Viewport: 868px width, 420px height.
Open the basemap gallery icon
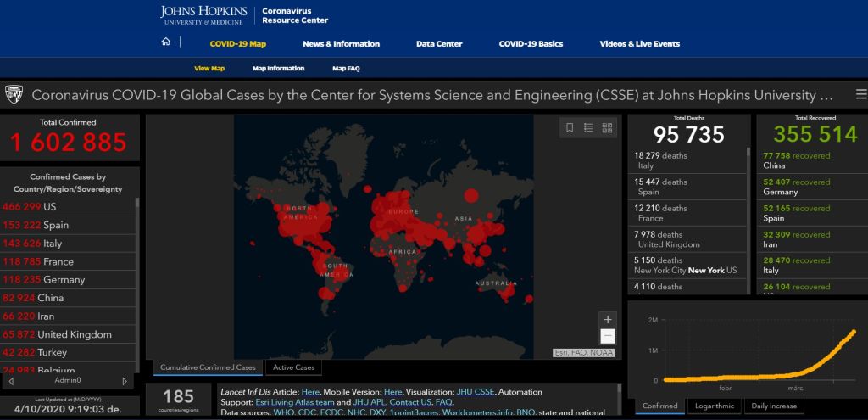click(607, 128)
